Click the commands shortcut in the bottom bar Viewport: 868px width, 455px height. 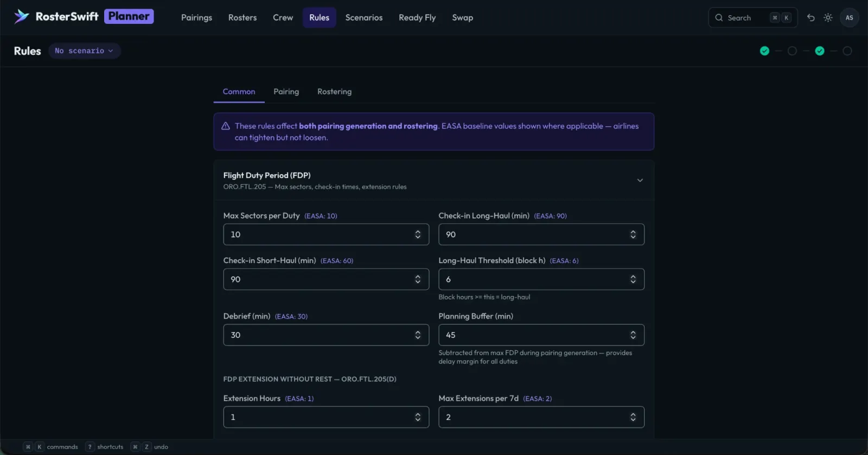50,447
